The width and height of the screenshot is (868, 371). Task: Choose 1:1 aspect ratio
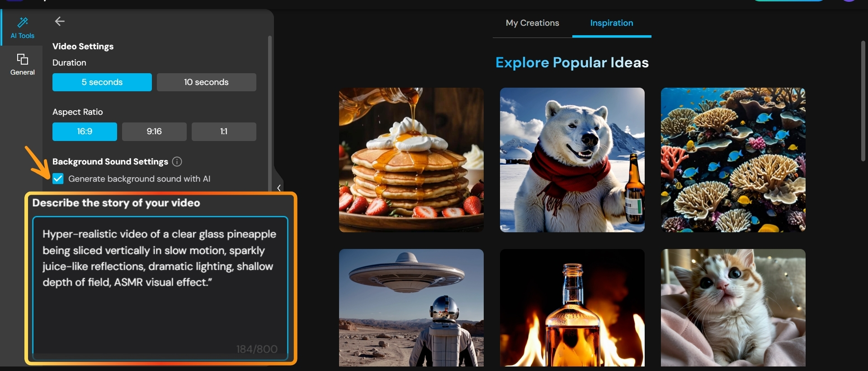[224, 131]
